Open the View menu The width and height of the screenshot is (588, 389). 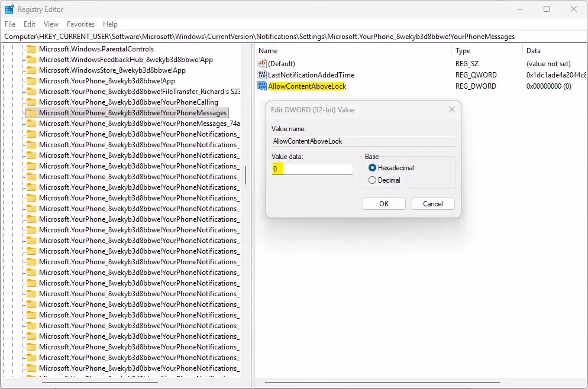pyautogui.click(x=51, y=24)
